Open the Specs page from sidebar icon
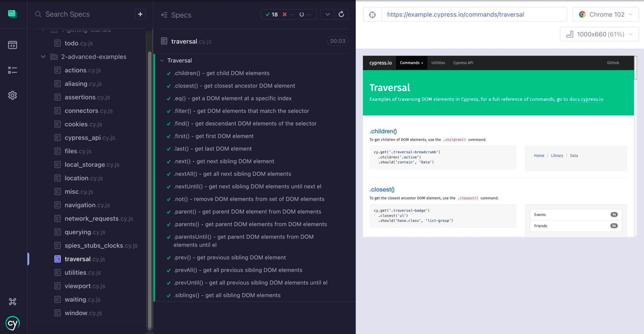The image size is (644, 334). pos(13,45)
